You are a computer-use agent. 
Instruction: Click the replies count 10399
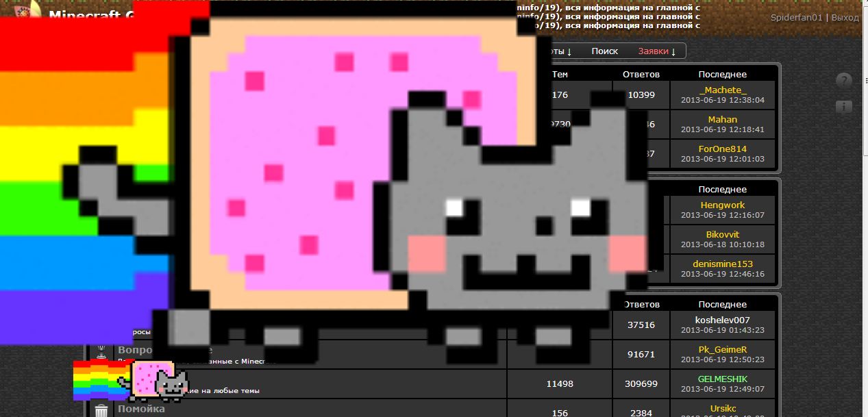tap(641, 95)
